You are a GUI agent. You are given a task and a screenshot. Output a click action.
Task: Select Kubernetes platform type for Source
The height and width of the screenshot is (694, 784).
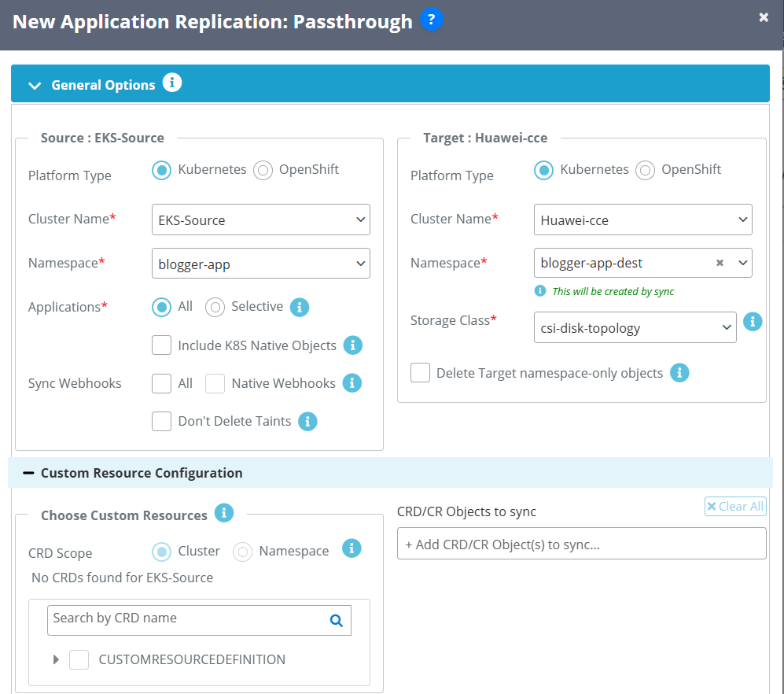161,170
